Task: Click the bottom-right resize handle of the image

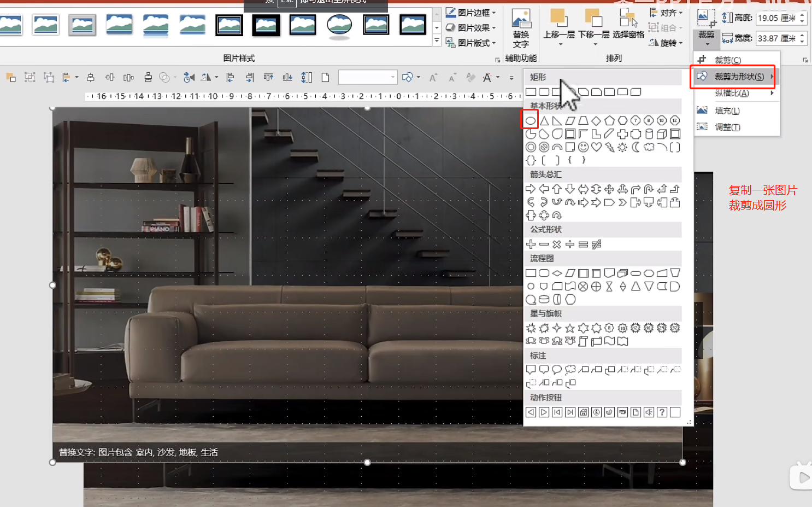Action: pos(682,462)
